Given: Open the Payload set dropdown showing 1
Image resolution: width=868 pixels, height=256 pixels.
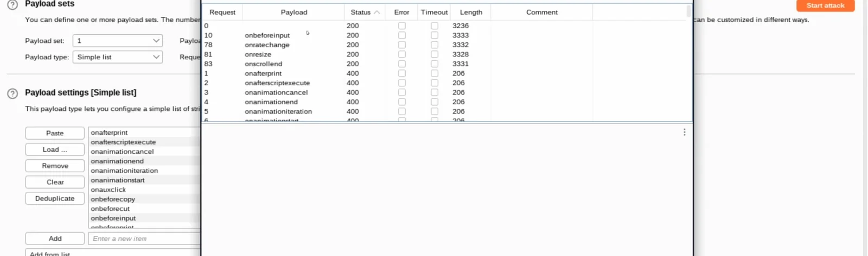Looking at the screenshot, I should click(118, 41).
